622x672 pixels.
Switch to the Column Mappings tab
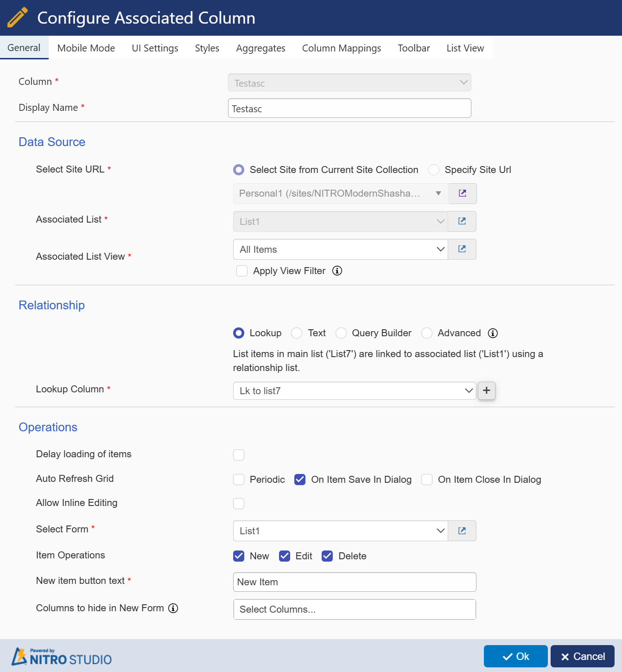pyautogui.click(x=341, y=48)
